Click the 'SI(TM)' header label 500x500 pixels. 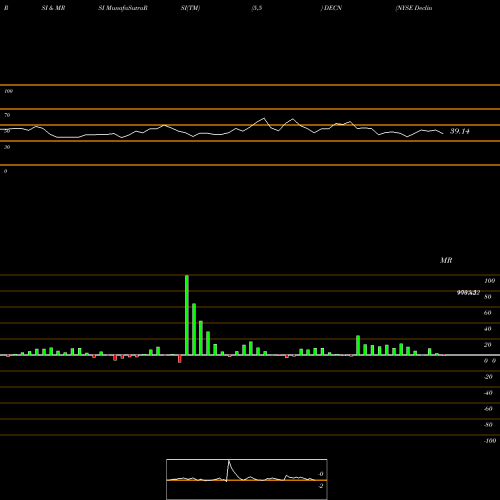point(190,8)
